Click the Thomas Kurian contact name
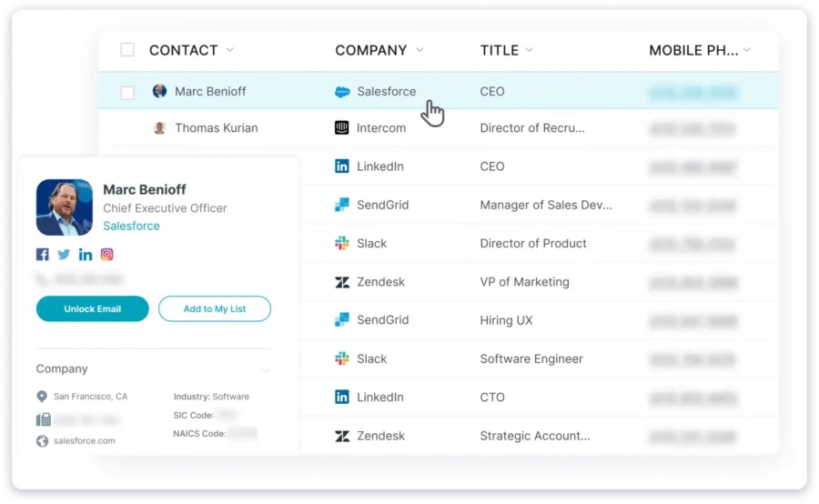819x504 pixels. tap(217, 128)
